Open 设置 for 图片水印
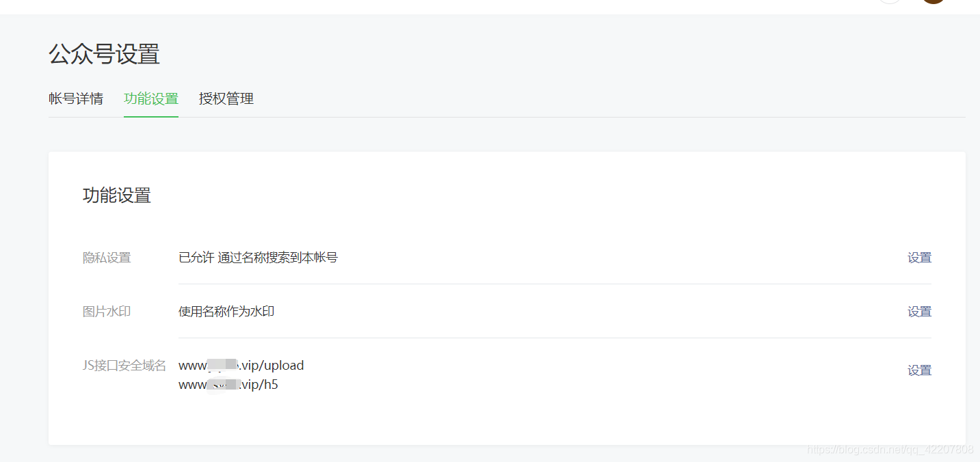The height and width of the screenshot is (462, 980). pyautogui.click(x=919, y=311)
